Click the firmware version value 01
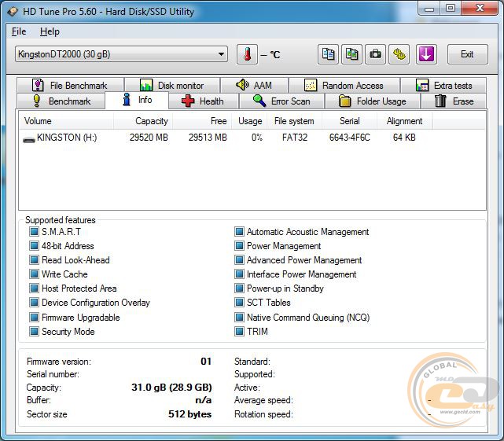The image size is (504, 441). pos(206,362)
